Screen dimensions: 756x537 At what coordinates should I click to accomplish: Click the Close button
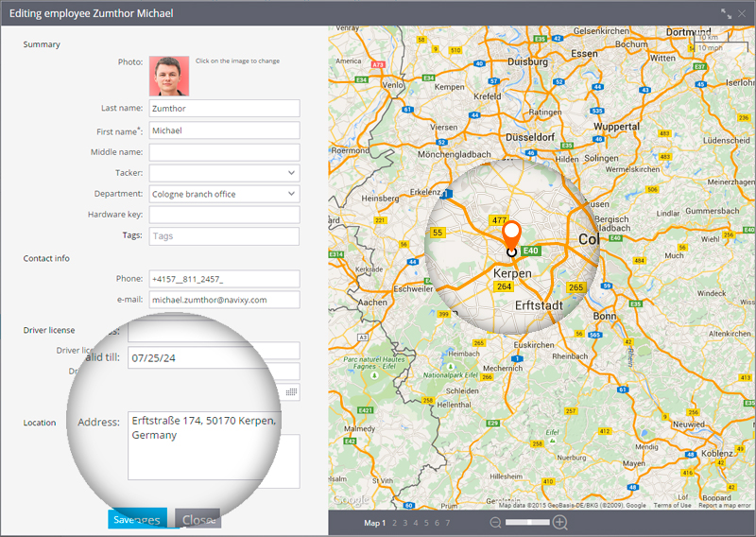point(198,519)
